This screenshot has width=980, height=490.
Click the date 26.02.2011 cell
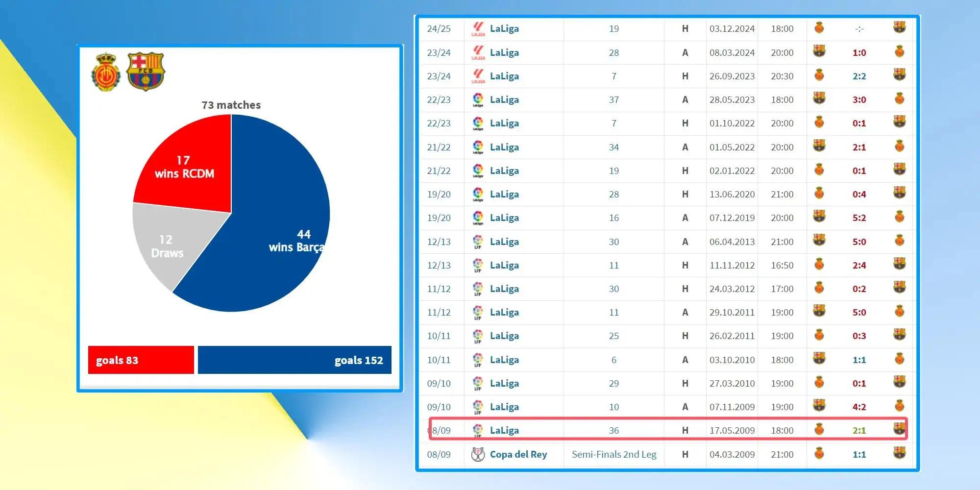732,336
